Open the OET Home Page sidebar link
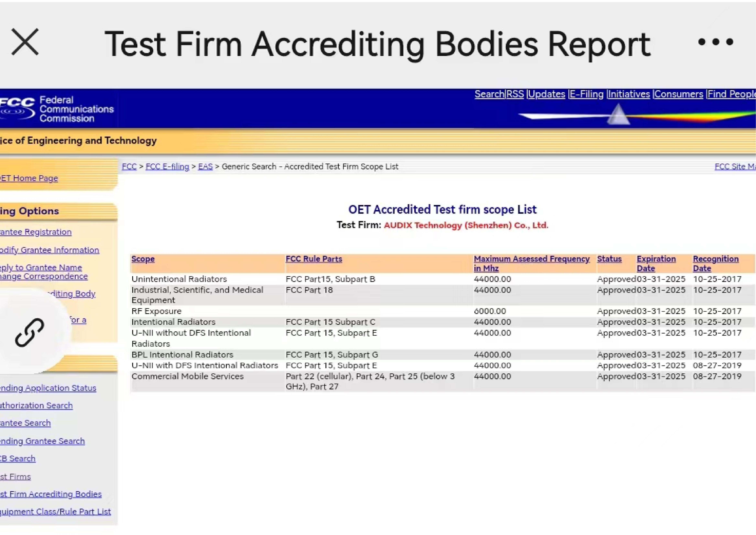Viewport: 756px width, 535px height. tap(29, 178)
